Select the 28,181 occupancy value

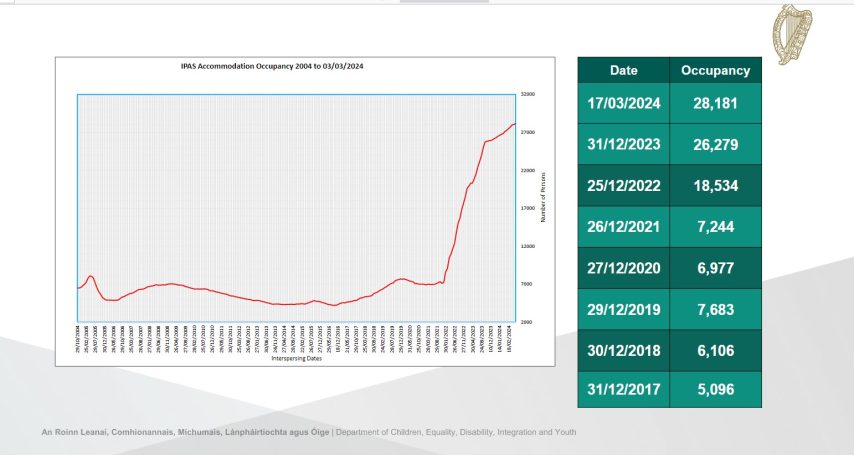point(715,104)
